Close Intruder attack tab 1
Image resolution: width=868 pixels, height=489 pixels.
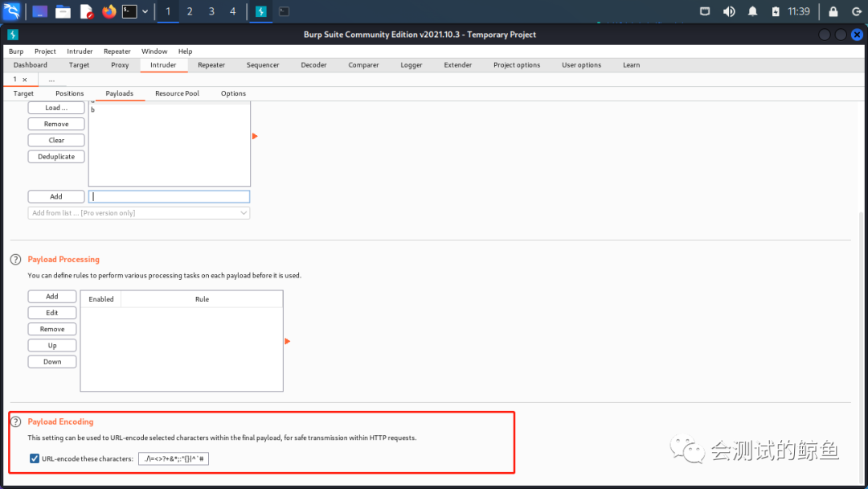coord(24,80)
